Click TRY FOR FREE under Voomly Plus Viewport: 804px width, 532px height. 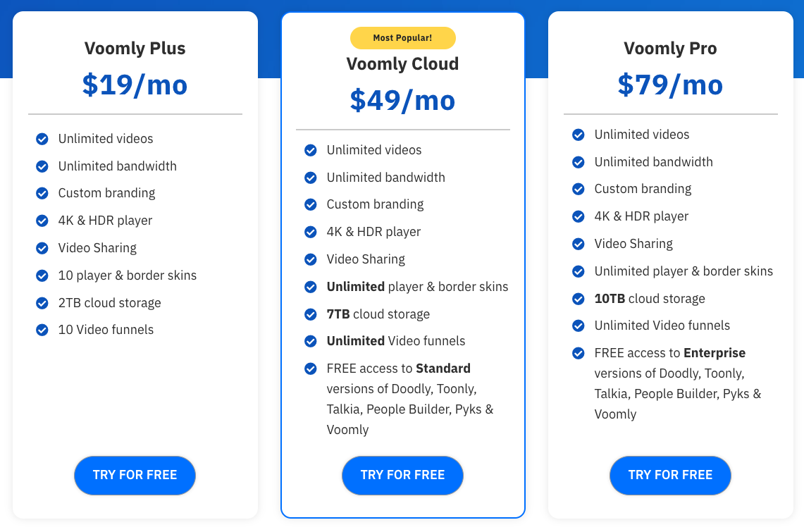tap(135, 475)
